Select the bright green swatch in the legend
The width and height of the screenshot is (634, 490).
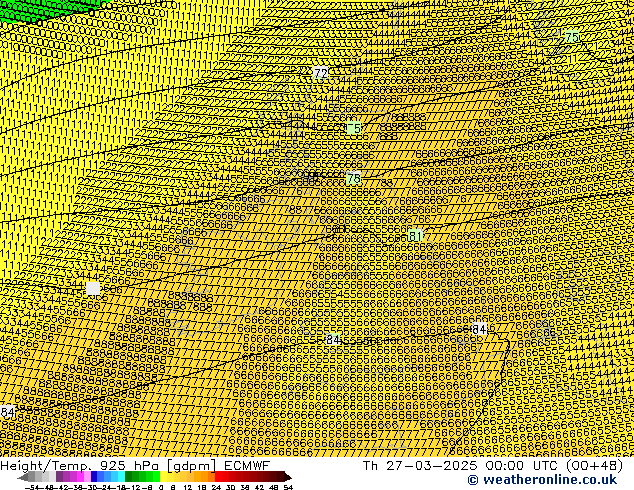tap(156, 476)
